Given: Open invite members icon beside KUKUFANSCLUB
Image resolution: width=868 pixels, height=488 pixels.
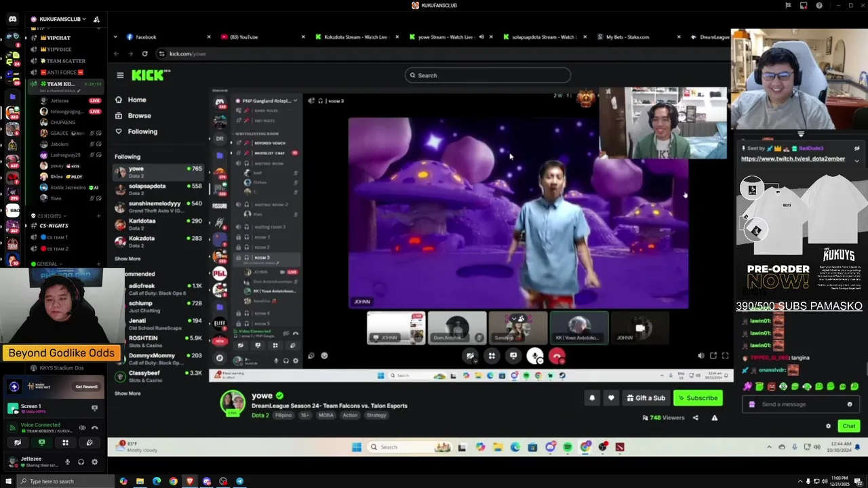Looking at the screenshot, I should (96, 19).
